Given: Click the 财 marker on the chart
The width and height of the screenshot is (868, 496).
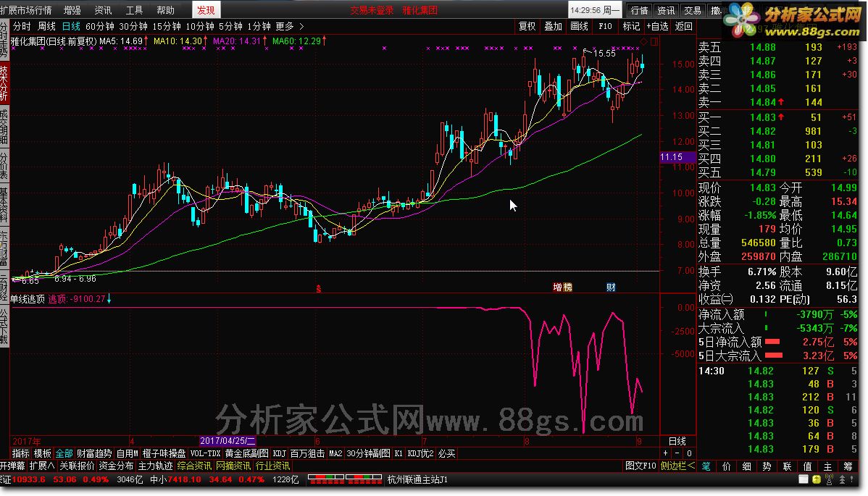Looking at the screenshot, I should [x=611, y=287].
